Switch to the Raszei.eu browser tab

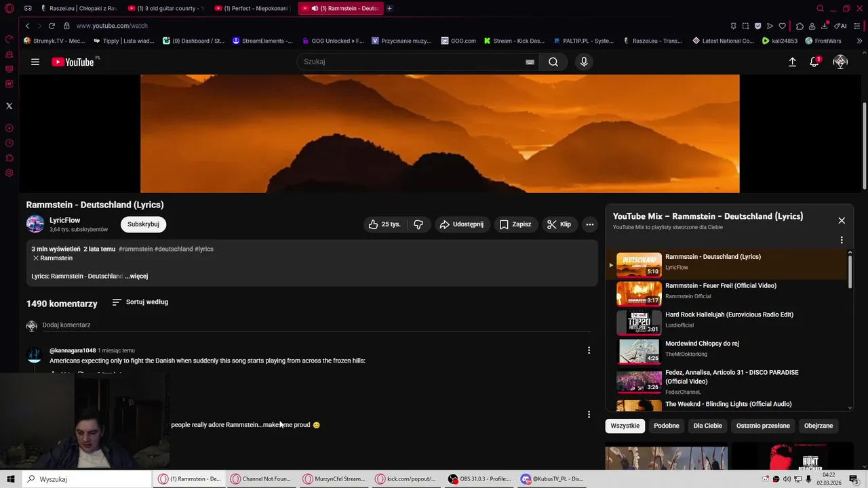[78, 8]
